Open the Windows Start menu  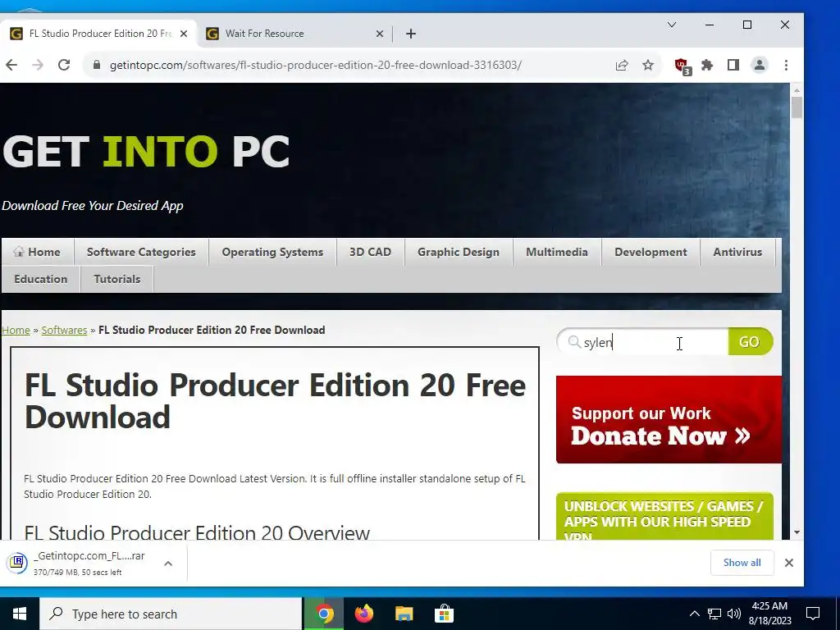pos(20,614)
